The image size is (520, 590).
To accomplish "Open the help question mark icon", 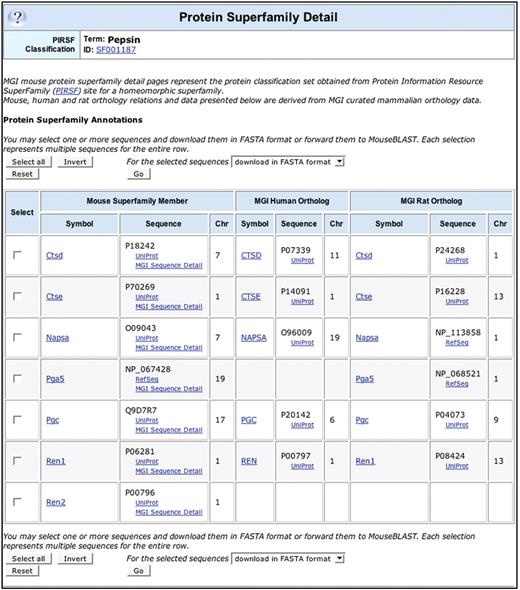I will click(17, 17).
